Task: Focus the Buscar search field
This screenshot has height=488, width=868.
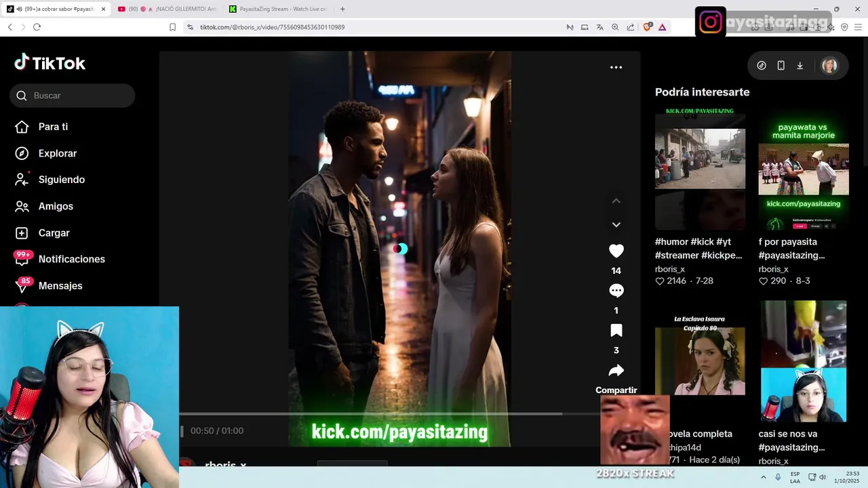Action: point(73,96)
